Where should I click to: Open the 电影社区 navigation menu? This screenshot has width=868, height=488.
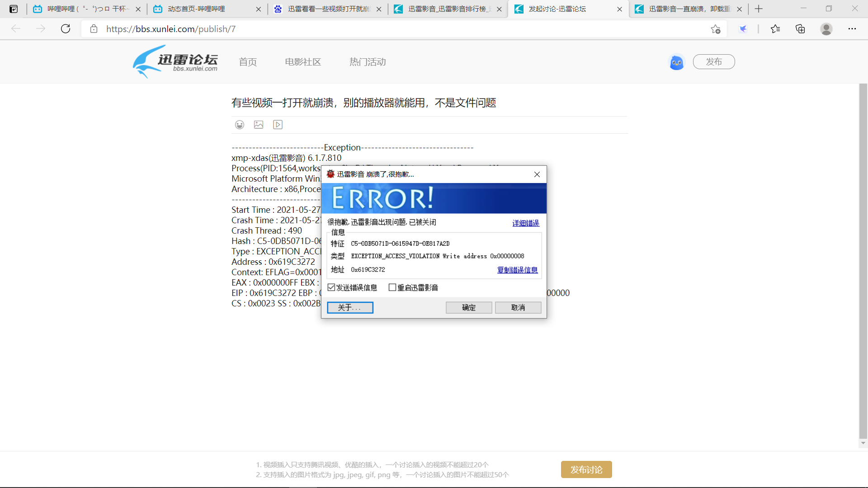tap(302, 61)
